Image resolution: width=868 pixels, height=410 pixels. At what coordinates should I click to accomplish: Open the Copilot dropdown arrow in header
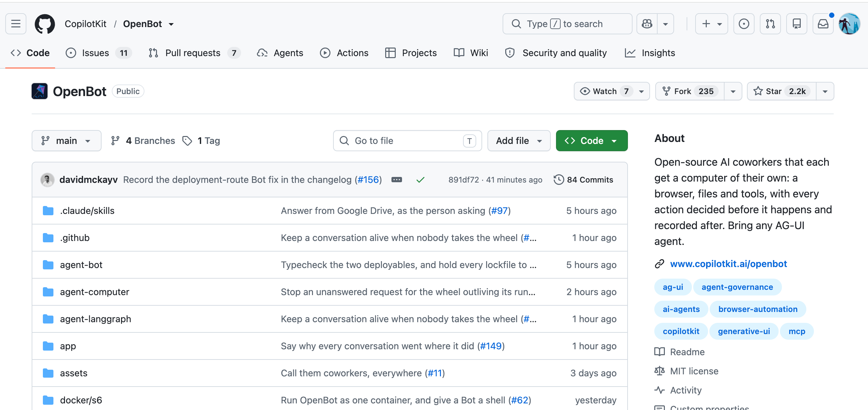tap(666, 24)
